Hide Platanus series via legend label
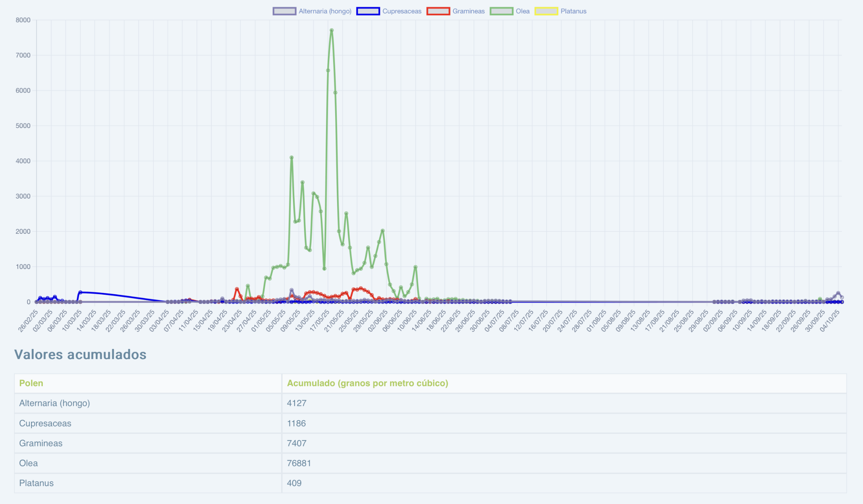This screenshot has width=863, height=504. (x=573, y=11)
